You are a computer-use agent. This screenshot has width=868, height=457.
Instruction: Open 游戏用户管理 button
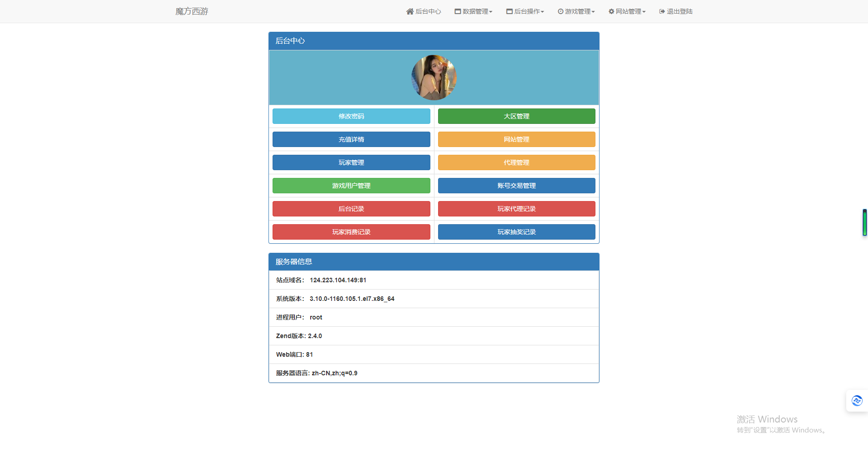click(x=351, y=186)
